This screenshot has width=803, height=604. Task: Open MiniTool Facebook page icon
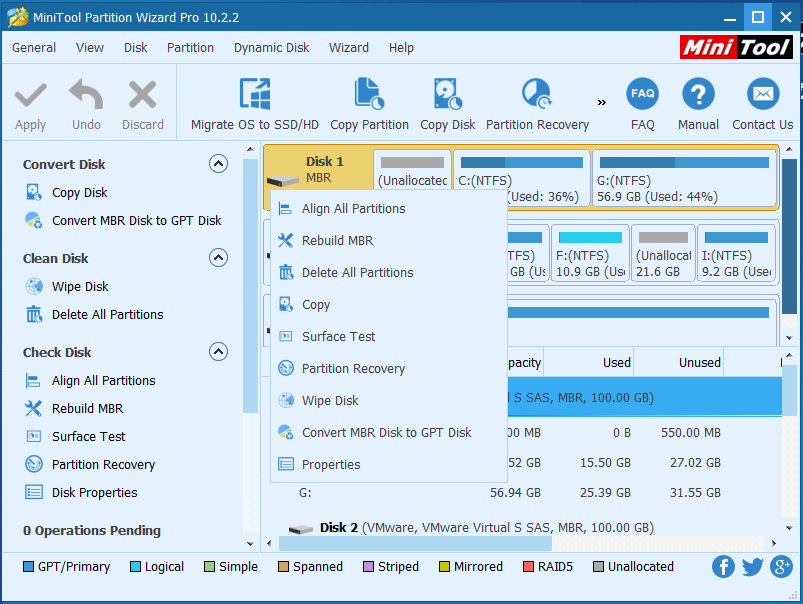[x=723, y=567]
